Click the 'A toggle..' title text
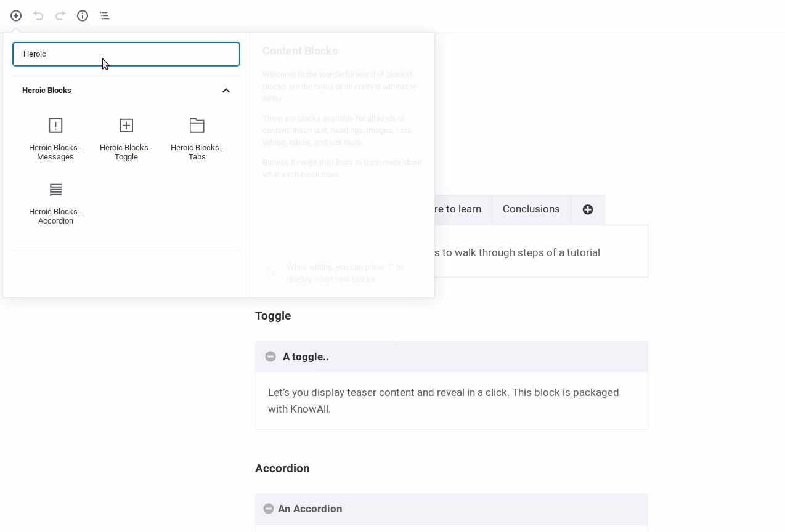This screenshot has height=532, width=785. [306, 357]
